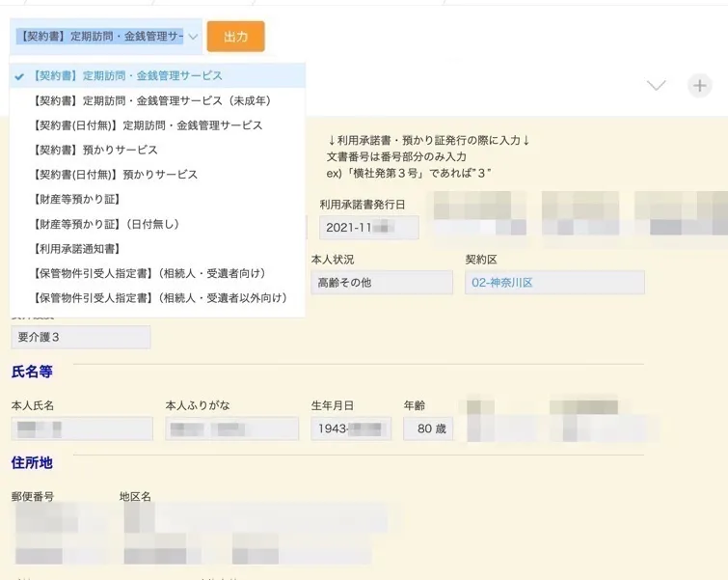Click the 要介護３ field
The width and height of the screenshot is (728, 580).
pyautogui.click(x=81, y=337)
